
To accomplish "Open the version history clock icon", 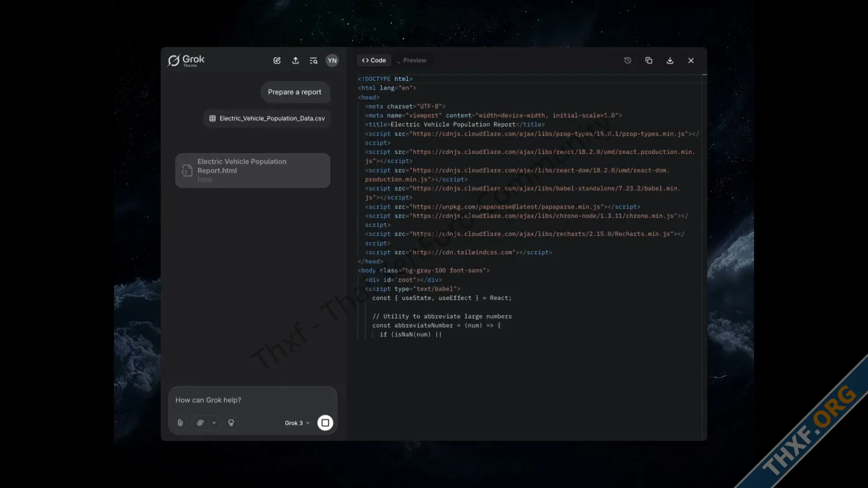I will (628, 61).
